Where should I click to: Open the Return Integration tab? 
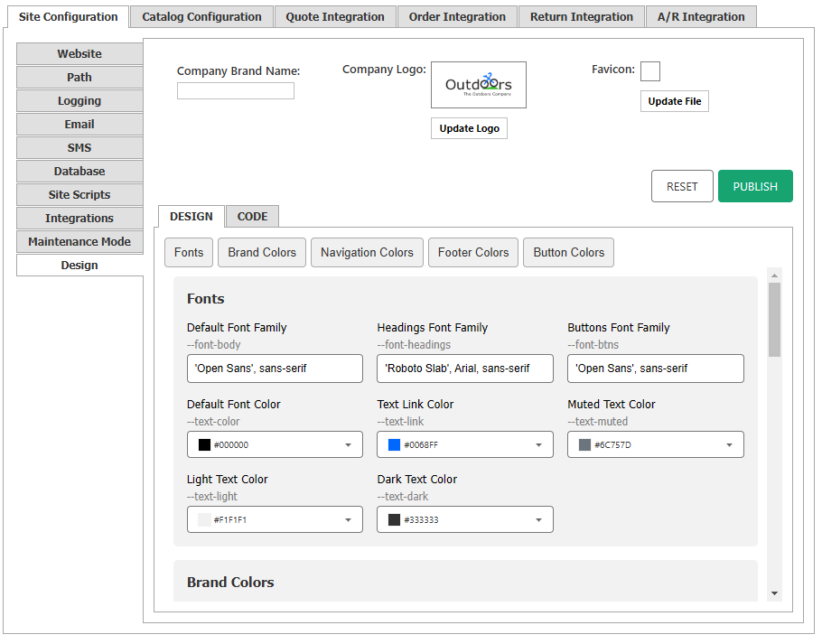[x=582, y=17]
